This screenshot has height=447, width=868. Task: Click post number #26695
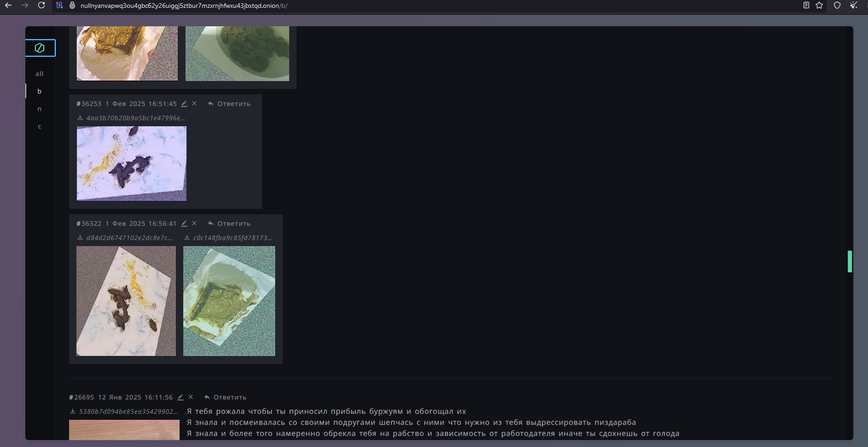82,397
